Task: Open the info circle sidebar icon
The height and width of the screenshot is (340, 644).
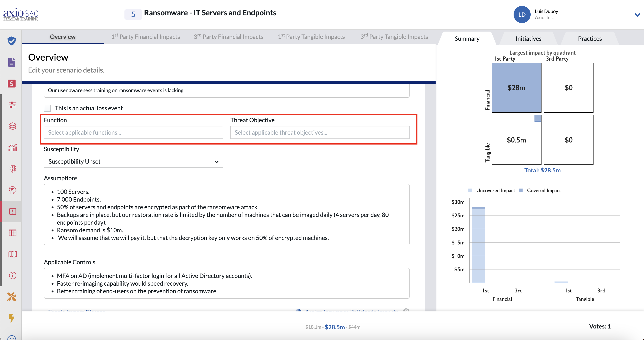Action: 13,275
